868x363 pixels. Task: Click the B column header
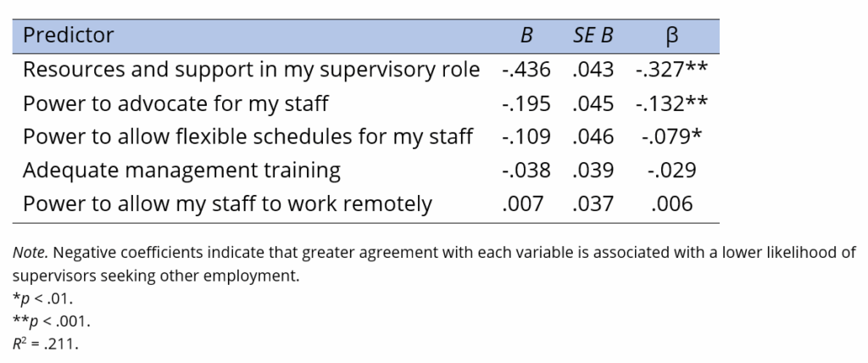526,36
